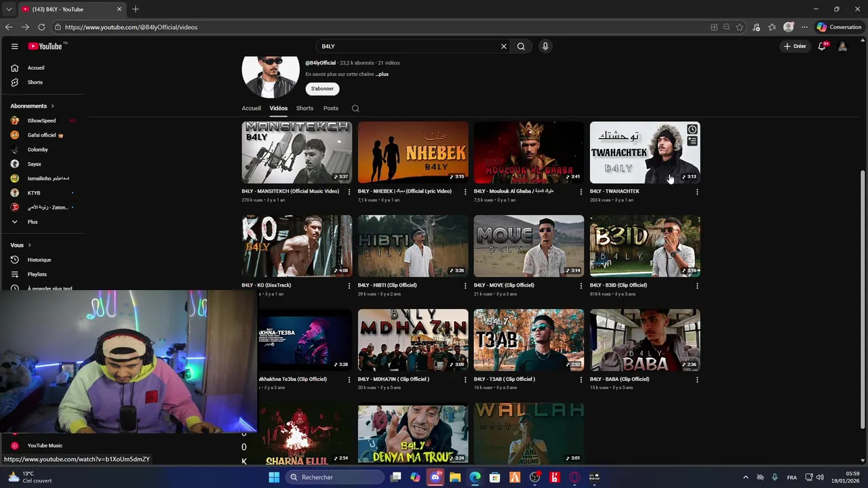Open File Explorer from the taskbar
Image resolution: width=868 pixels, height=488 pixels.
(x=455, y=477)
